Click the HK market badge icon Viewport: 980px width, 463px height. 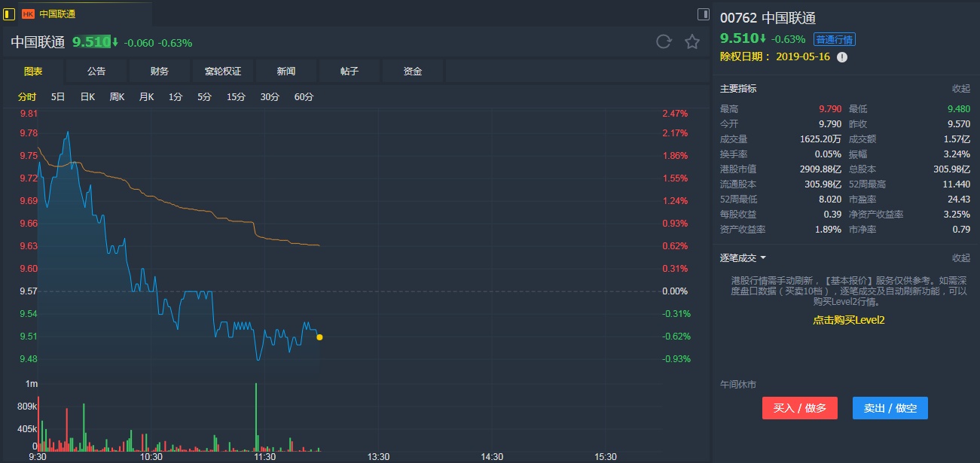pyautogui.click(x=28, y=14)
